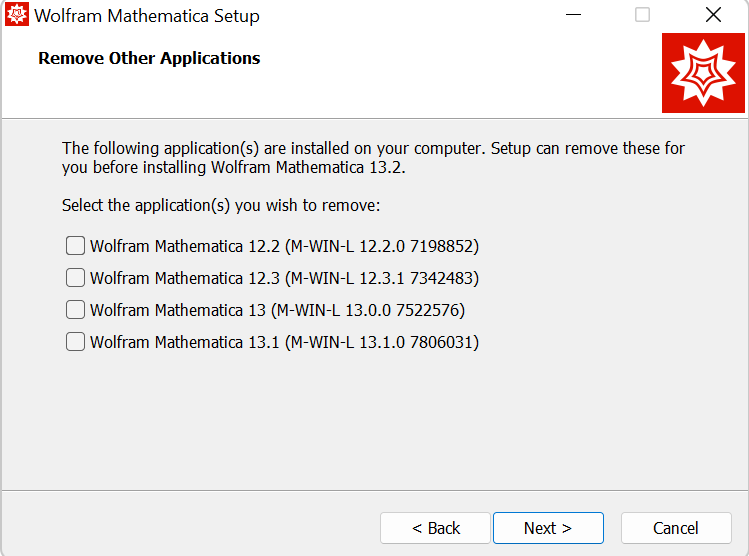Select the Wolfram Mathematica 13.1 checkbox

click(x=75, y=342)
